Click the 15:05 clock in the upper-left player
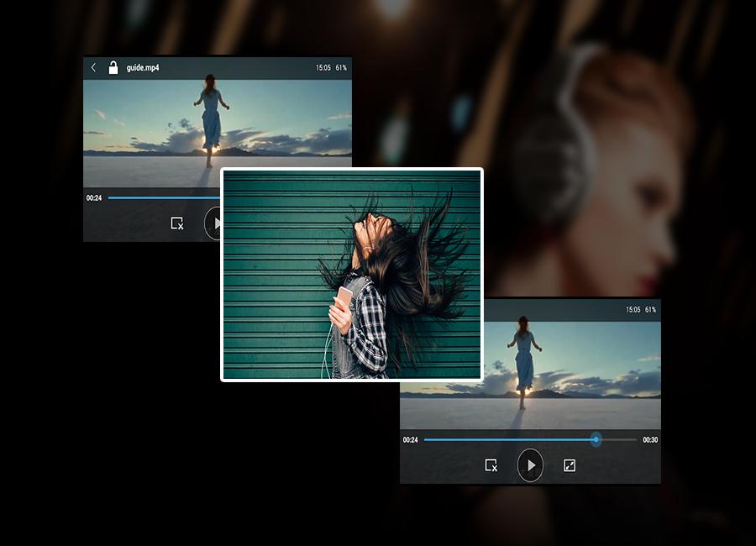This screenshot has height=546, width=756. tap(323, 67)
